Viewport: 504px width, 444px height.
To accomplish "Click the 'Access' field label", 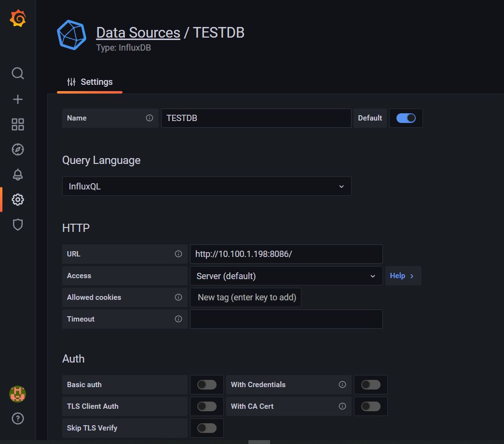I will click(x=79, y=276).
